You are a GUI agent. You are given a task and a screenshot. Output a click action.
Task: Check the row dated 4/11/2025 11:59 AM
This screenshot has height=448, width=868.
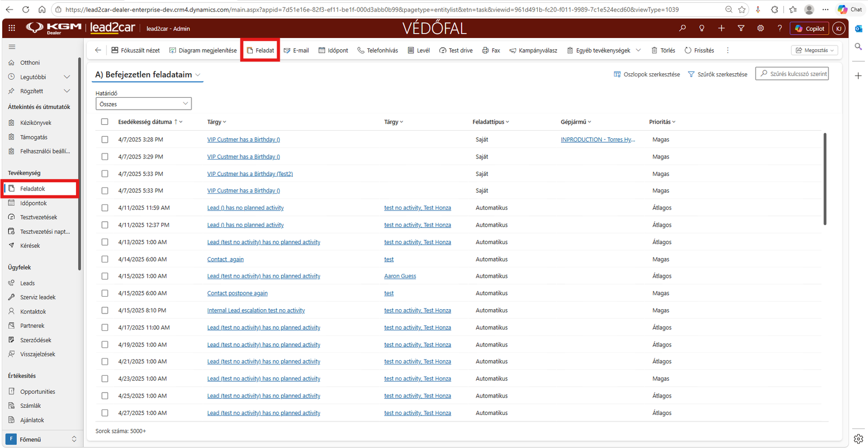[105, 208]
